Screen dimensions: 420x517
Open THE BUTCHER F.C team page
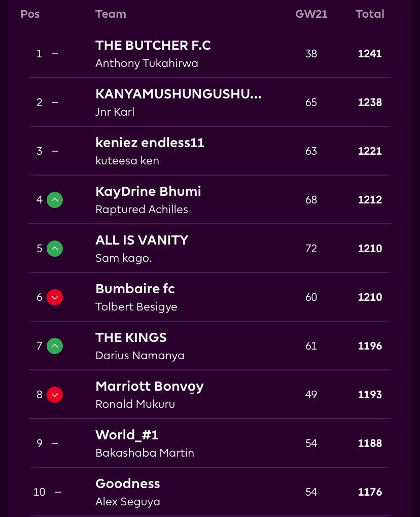(153, 46)
